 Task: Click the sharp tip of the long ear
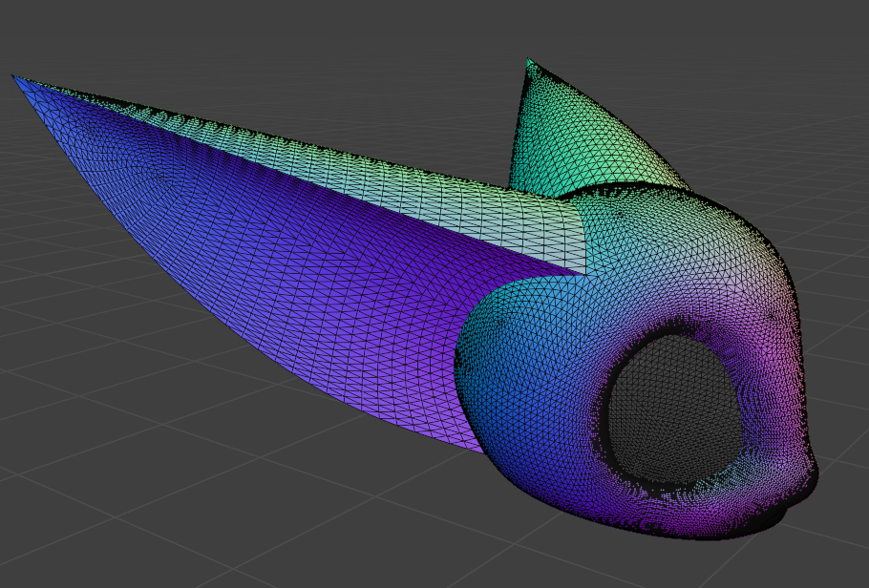[14, 77]
